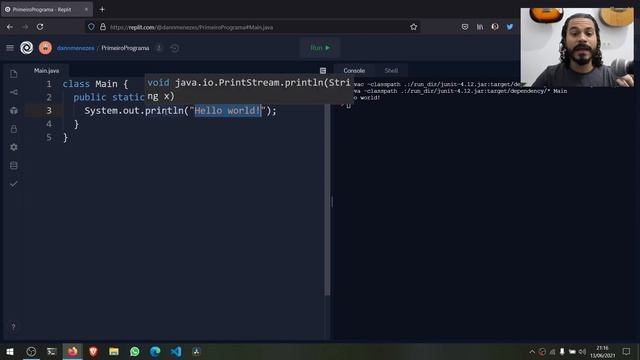Open the Settings gear sidebar icon
The height and width of the screenshot is (360, 640).
[13, 147]
